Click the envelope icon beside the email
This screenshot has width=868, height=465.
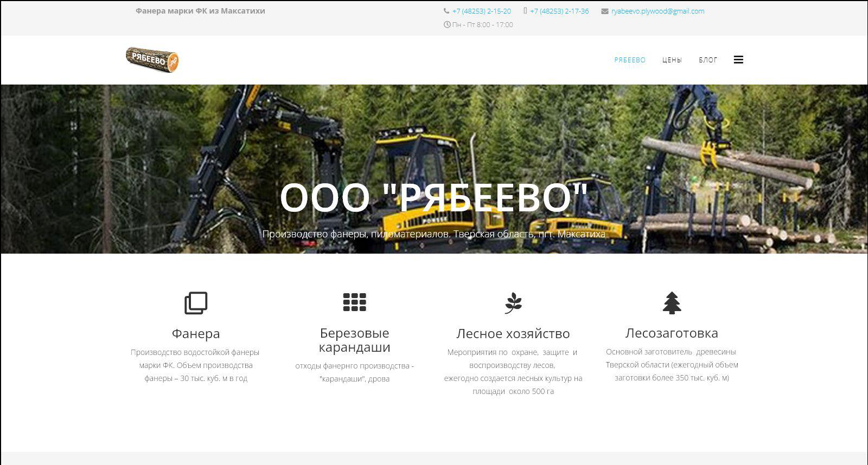604,11
